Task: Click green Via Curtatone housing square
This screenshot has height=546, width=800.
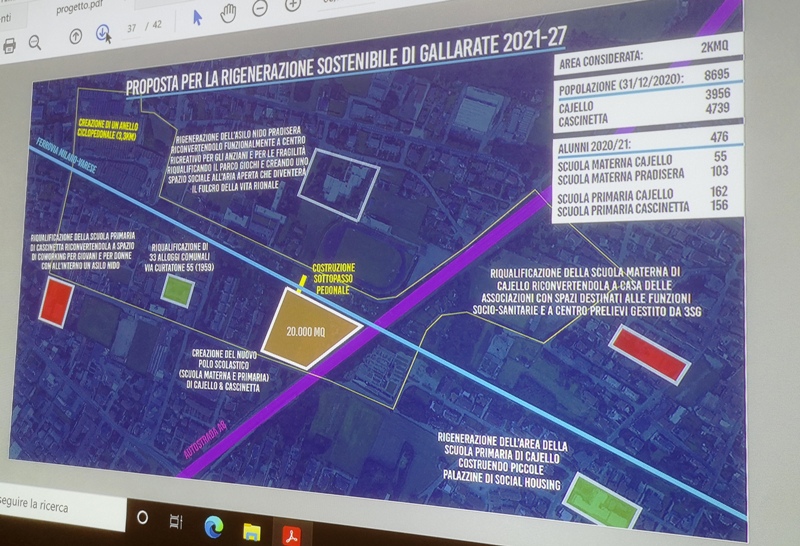Action: [177, 291]
